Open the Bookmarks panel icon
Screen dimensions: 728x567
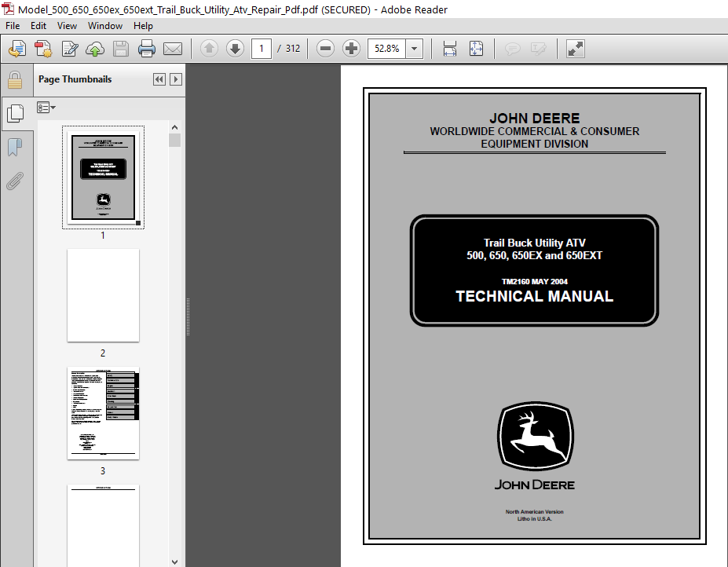coord(14,147)
